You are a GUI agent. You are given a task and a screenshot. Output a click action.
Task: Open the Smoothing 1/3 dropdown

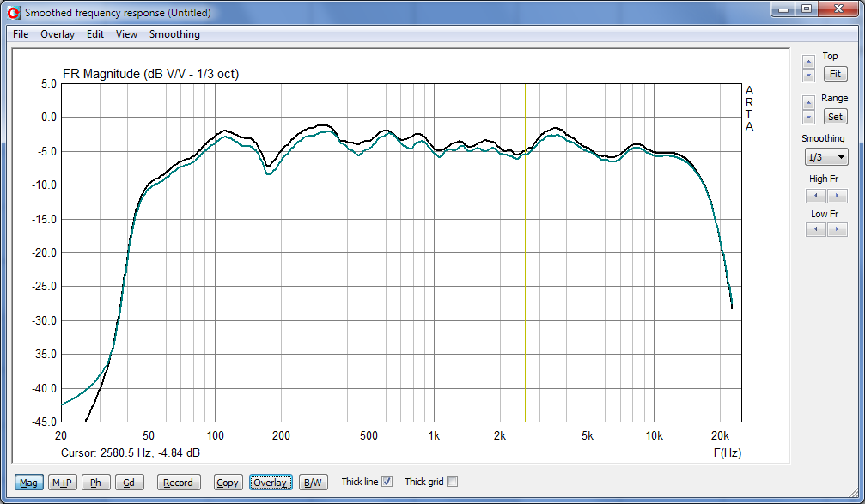point(825,157)
